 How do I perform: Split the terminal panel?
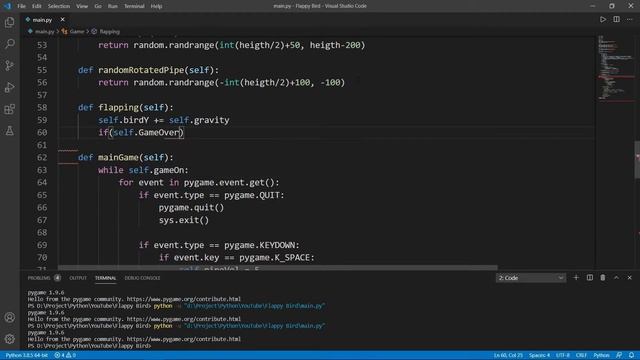click(x=590, y=278)
